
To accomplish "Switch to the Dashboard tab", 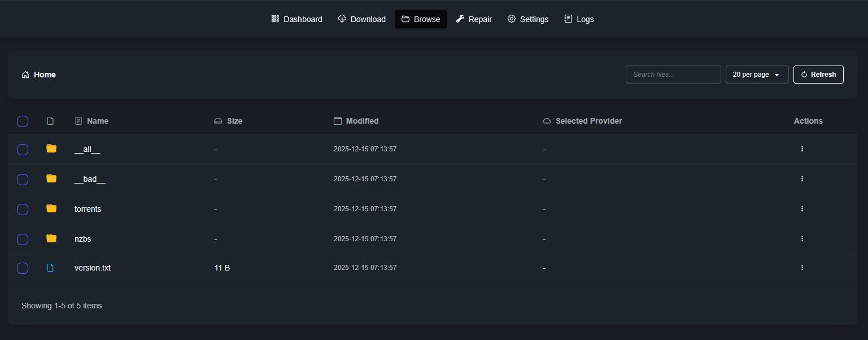I will (x=297, y=19).
